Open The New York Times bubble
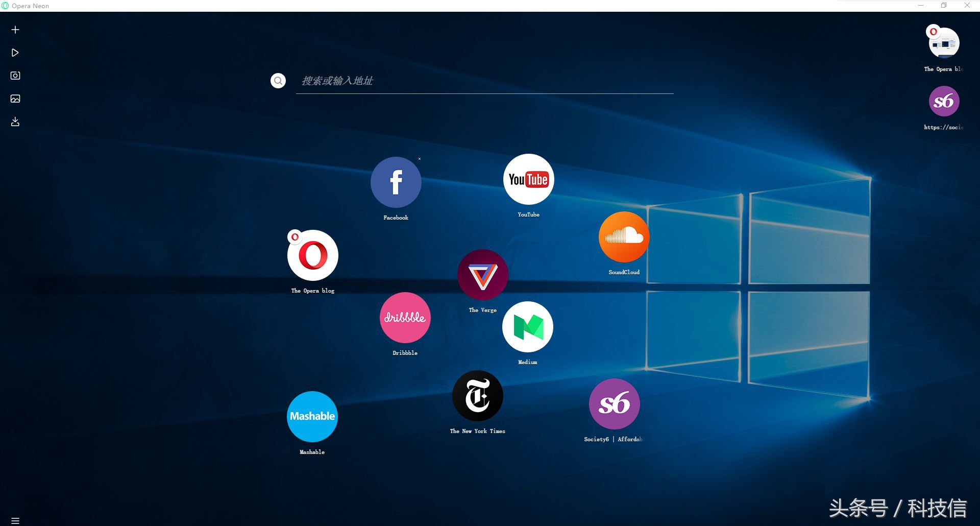 click(x=478, y=396)
